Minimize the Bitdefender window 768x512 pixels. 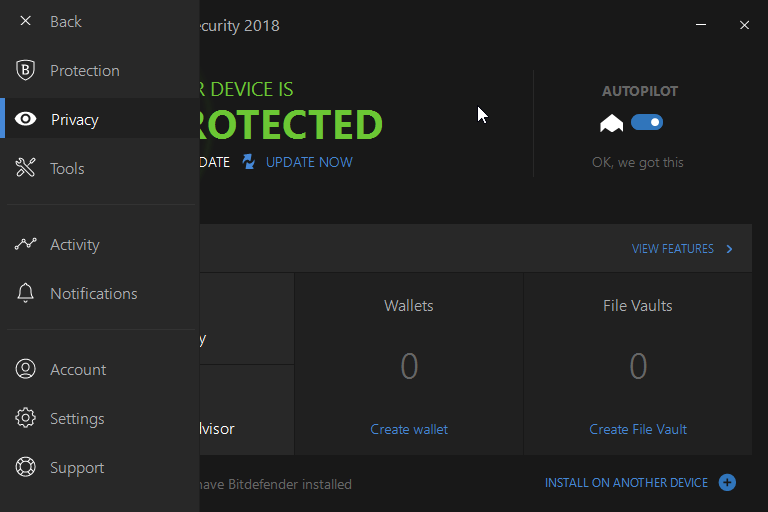(701, 24)
